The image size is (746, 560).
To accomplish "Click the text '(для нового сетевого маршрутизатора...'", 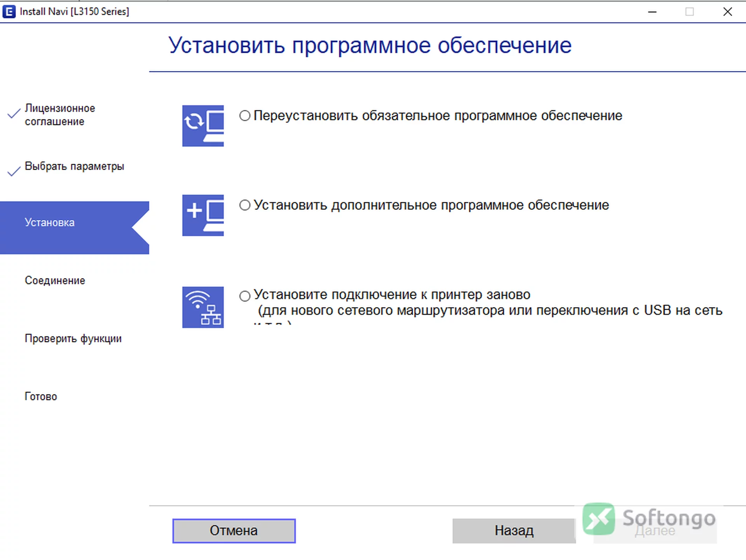I will tap(490, 310).
